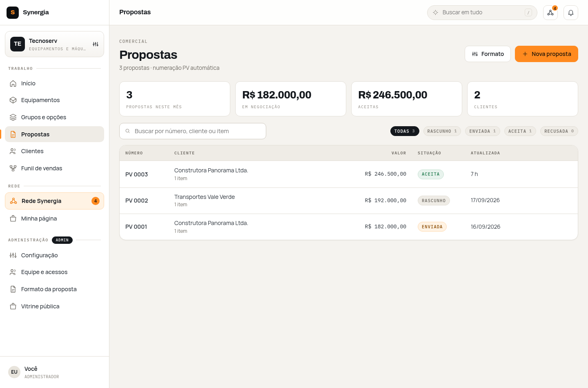588x388 pixels.
Task: Click Transportes Vale Verde client name
Action: point(205,197)
